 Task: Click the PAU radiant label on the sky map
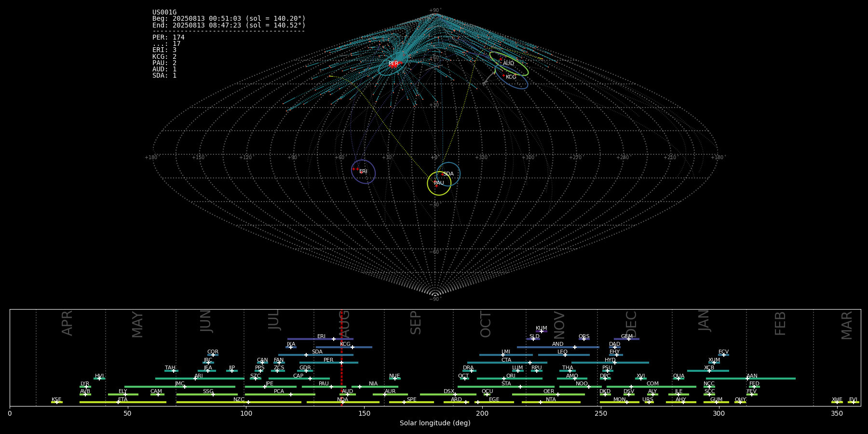tap(439, 183)
